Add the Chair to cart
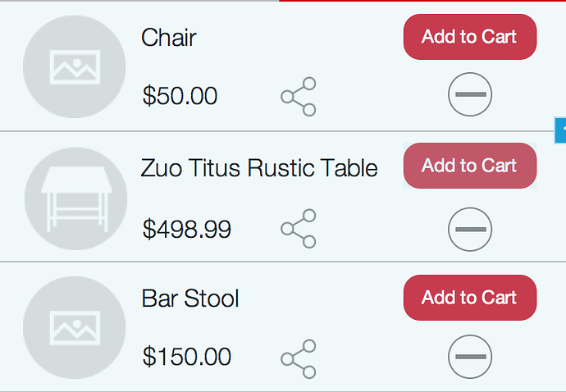566x392 pixels. 470,37
